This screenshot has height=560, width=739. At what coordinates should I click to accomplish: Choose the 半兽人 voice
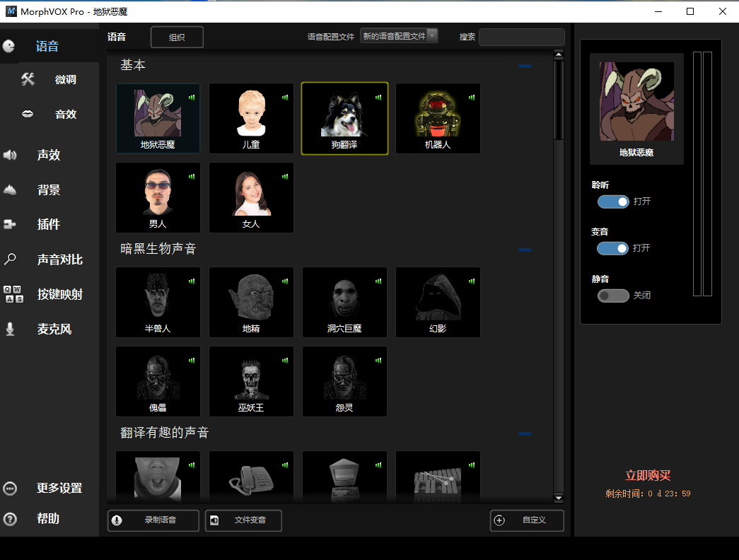pyautogui.click(x=158, y=302)
